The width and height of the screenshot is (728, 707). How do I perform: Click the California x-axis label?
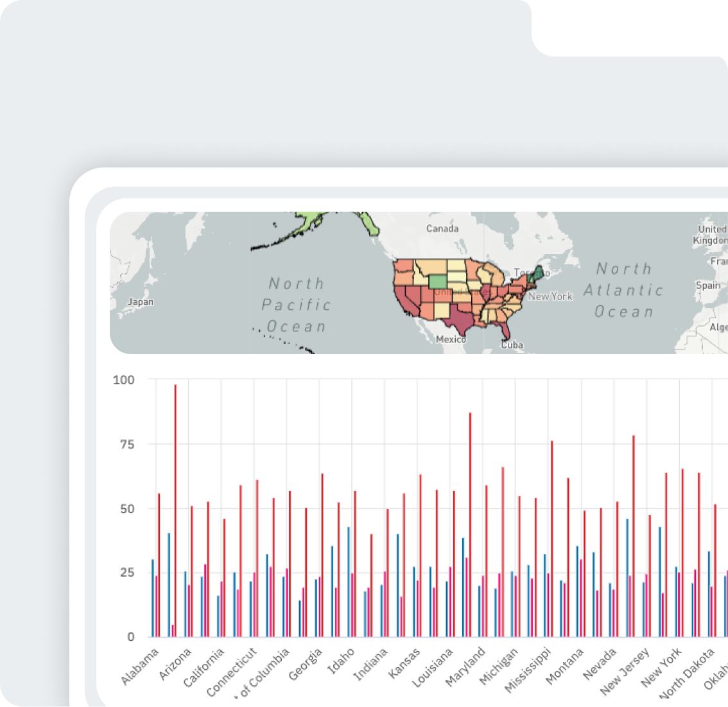(x=204, y=668)
